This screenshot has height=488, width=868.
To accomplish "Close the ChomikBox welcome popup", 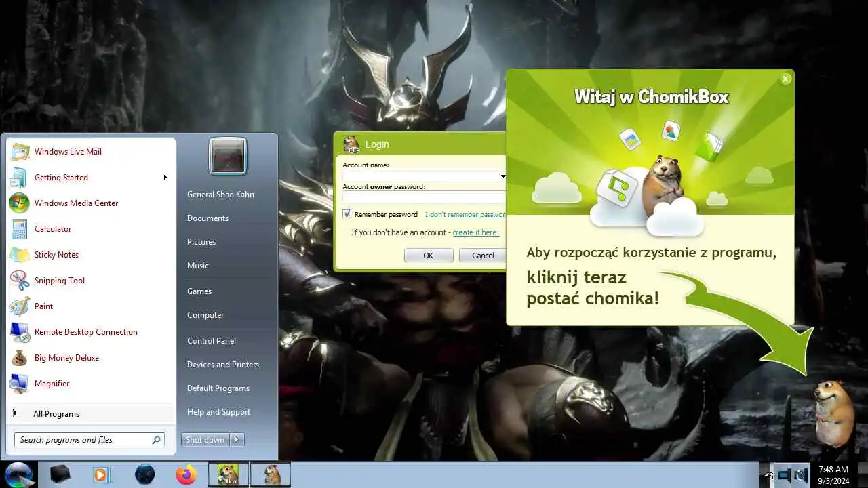I will click(x=785, y=79).
